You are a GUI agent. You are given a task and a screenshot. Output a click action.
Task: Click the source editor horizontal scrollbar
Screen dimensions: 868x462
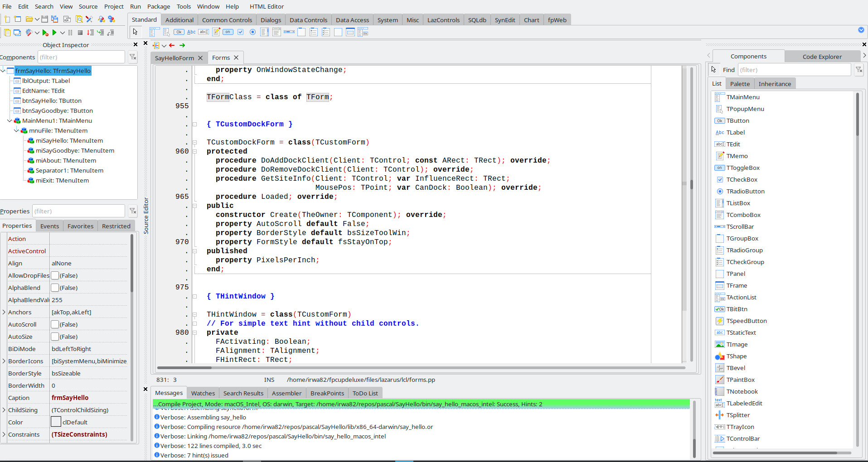click(x=421, y=367)
